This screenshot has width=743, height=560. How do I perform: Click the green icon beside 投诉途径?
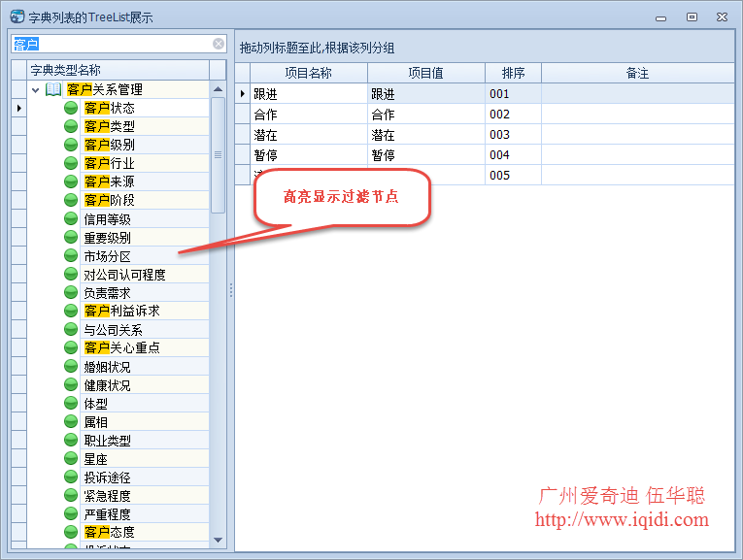pyautogui.click(x=71, y=478)
